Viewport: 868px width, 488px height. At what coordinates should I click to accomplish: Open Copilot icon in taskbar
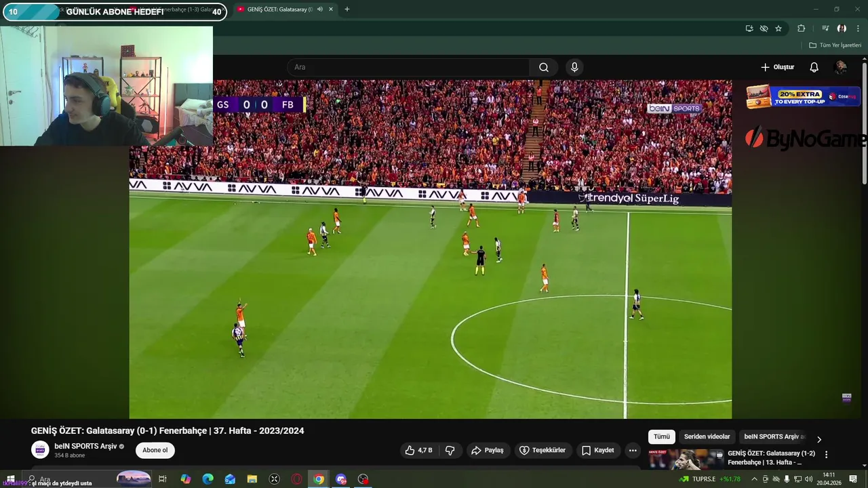pyautogui.click(x=185, y=479)
